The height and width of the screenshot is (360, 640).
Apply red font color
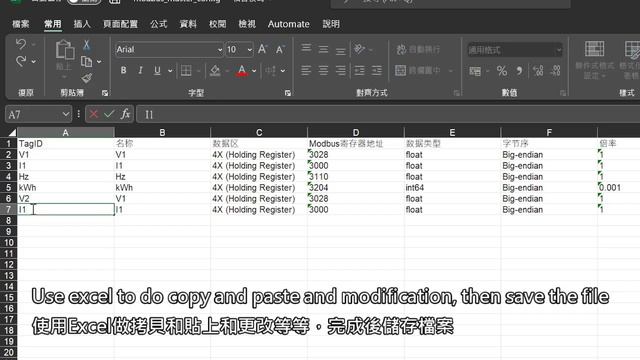pos(242,71)
